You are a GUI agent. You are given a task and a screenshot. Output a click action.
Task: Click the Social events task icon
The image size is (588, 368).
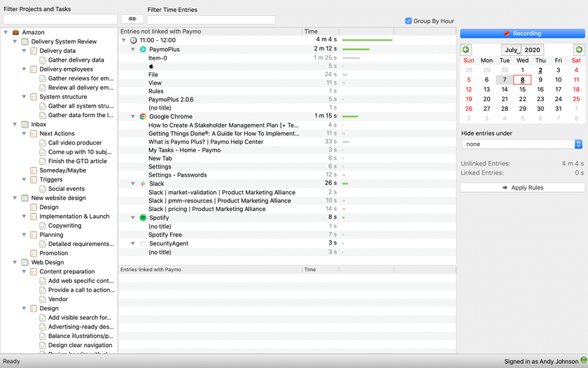point(43,189)
